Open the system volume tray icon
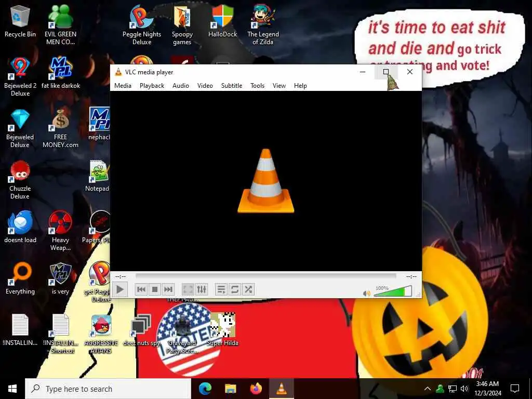Screen dimensions: 532x399 (464, 389)
